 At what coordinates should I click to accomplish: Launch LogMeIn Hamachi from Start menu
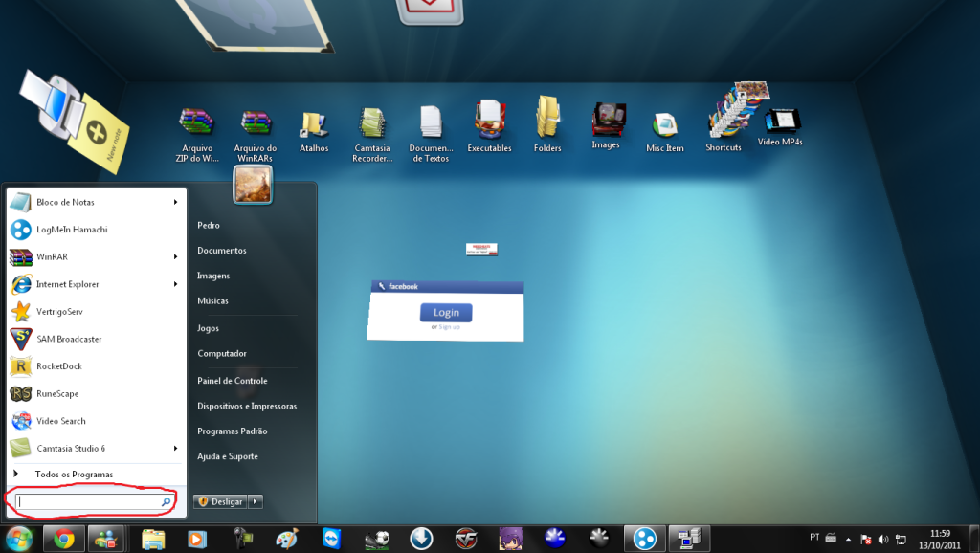click(71, 230)
